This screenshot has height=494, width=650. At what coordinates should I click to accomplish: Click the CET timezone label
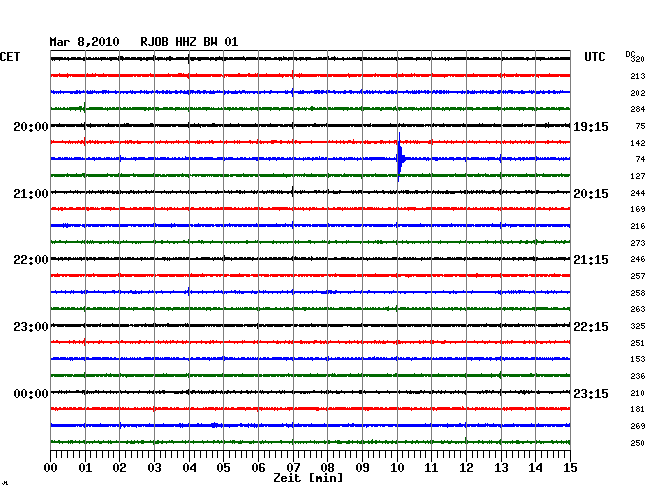pyautogui.click(x=10, y=57)
